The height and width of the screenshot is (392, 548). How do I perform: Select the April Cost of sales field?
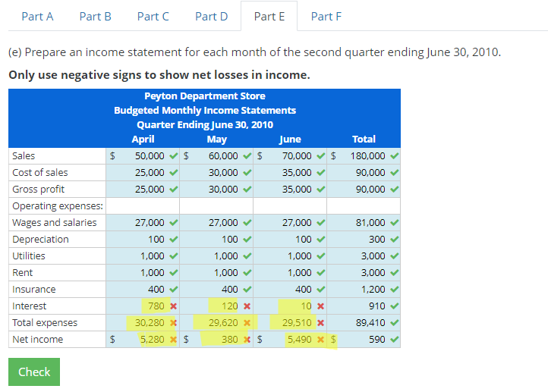[143, 172]
